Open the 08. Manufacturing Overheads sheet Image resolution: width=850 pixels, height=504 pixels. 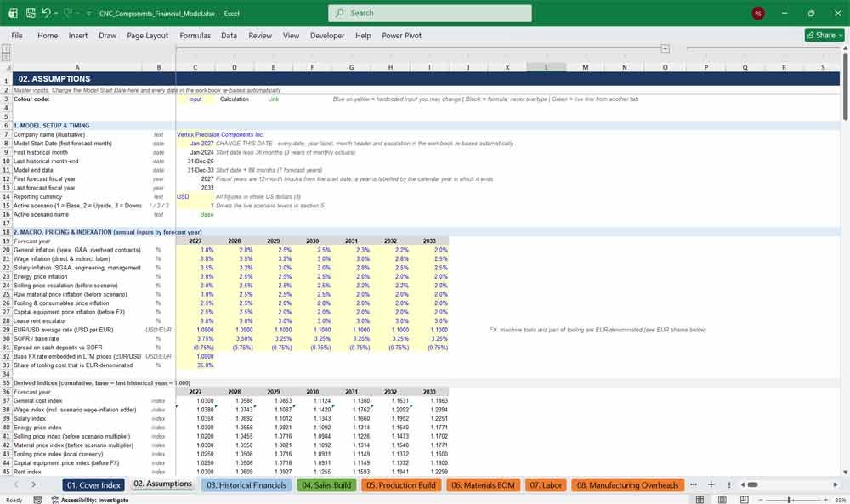tap(628, 485)
